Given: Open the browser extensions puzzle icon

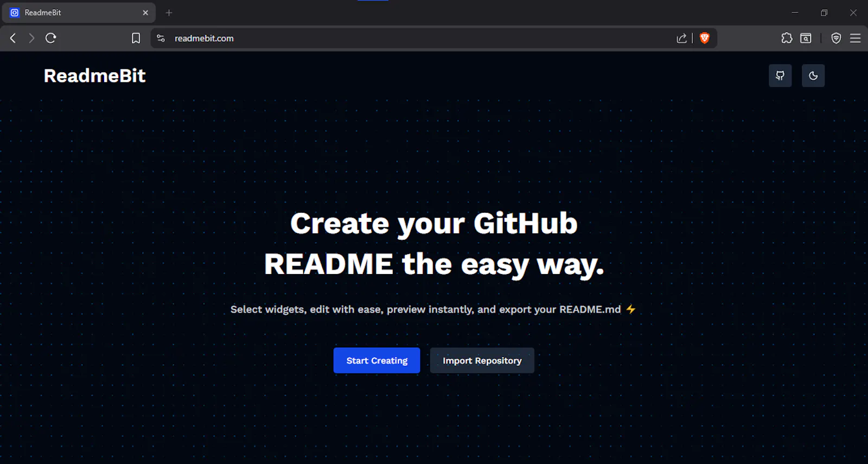Looking at the screenshot, I should click(787, 38).
